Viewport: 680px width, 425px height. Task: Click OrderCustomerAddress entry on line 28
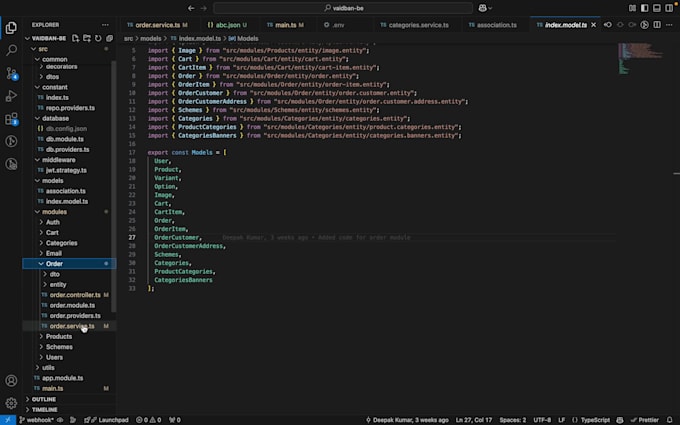click(189, 246)
